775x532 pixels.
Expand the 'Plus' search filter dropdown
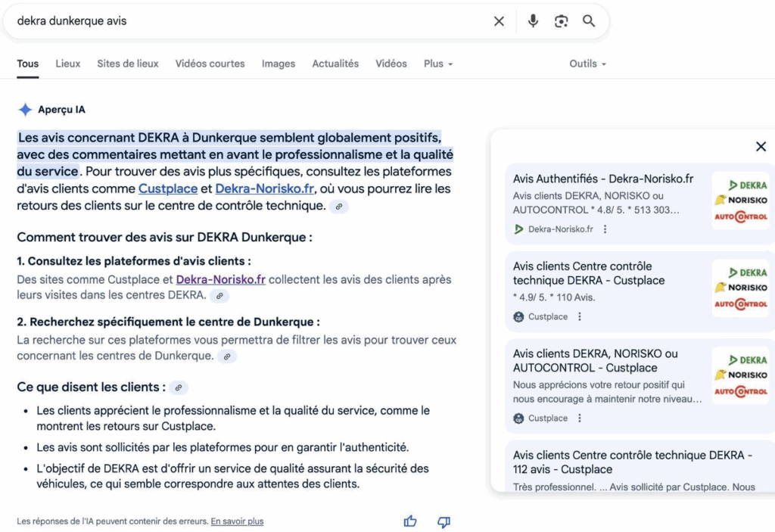438,64
